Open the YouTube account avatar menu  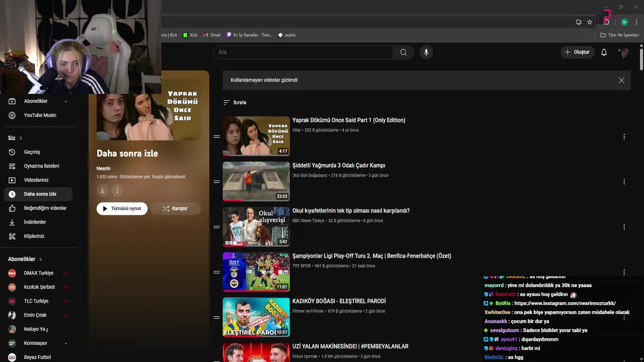624,52
